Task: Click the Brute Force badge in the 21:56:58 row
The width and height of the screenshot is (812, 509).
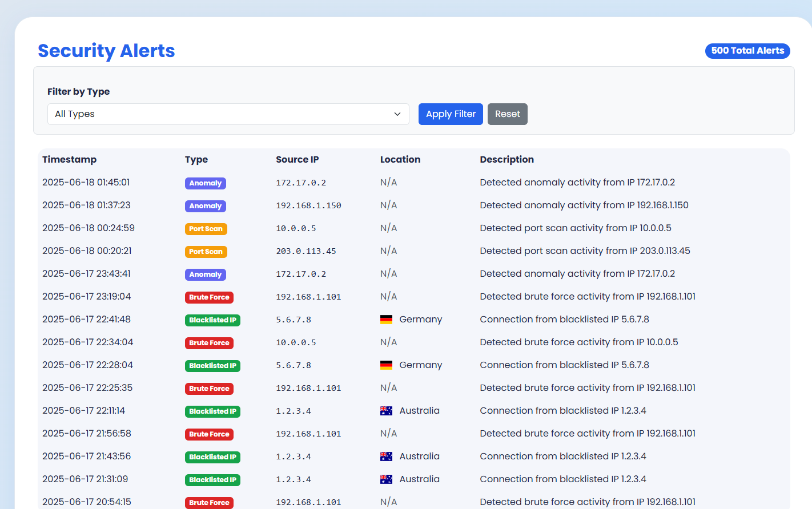Action: point(209,434)
